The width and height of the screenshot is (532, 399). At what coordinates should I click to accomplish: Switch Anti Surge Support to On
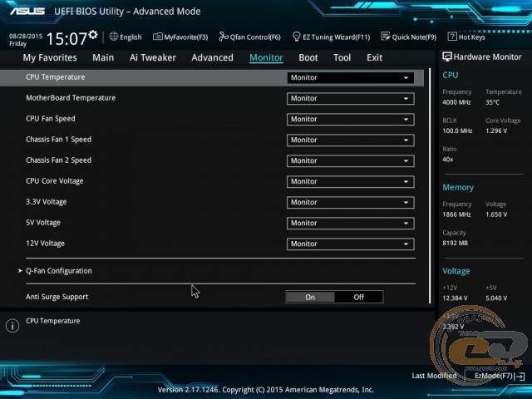point(310,298)
